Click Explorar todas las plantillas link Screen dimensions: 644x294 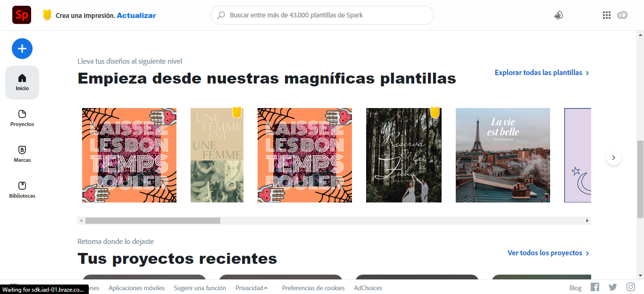point(542,73)
